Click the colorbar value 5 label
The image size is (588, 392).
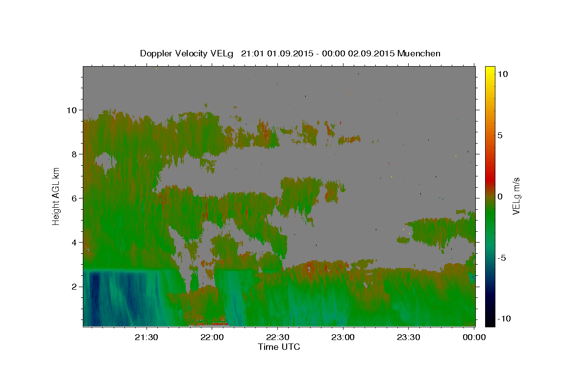click(x=500, y=135)
